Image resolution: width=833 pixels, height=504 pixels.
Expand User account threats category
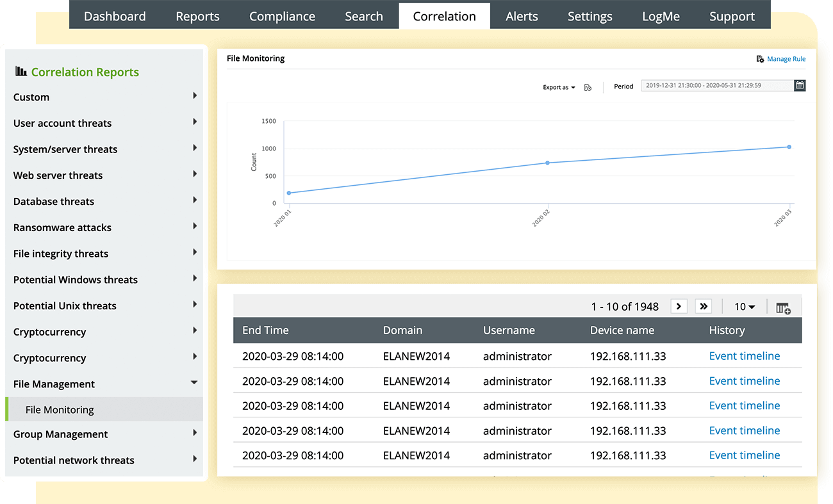pos(194,122)
